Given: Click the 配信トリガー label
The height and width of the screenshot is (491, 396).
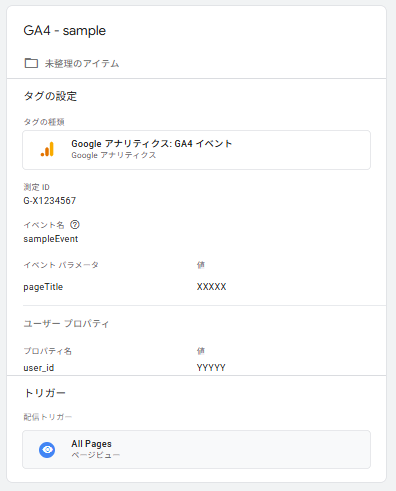Looking at the screenshot, I should point(48,417).
